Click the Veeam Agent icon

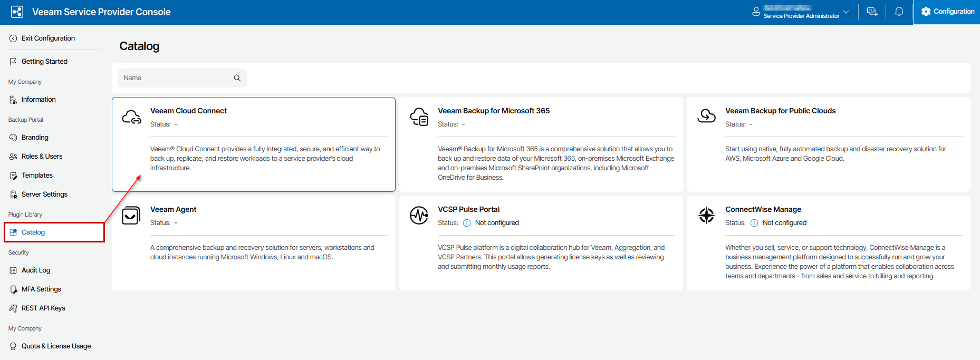(131, 216)
